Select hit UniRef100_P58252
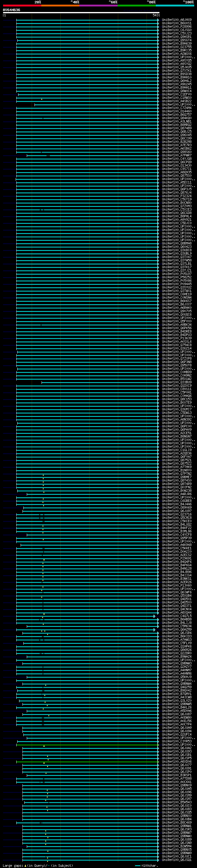The image size is (197, 868). [x=177, y=277]
